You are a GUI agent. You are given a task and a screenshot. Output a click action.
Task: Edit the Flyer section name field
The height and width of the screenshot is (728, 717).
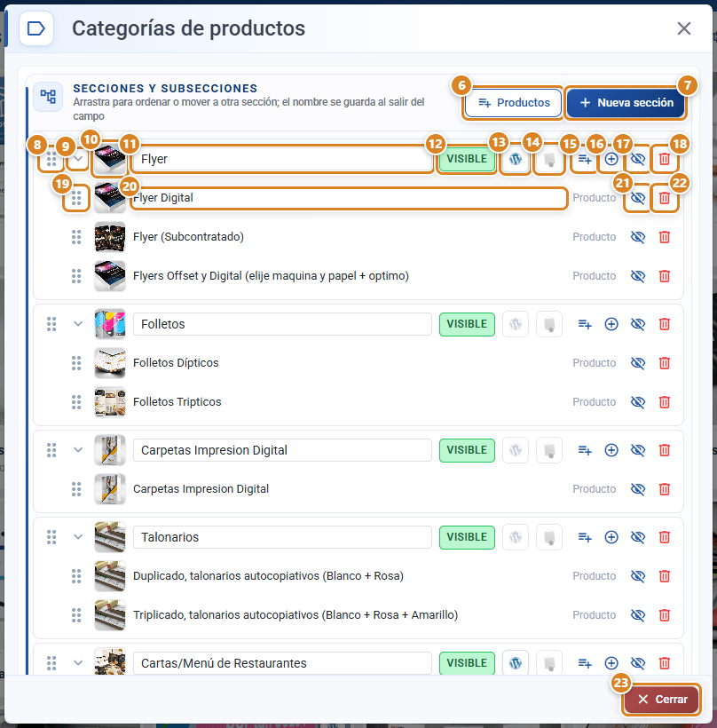(x=282, y=159)
